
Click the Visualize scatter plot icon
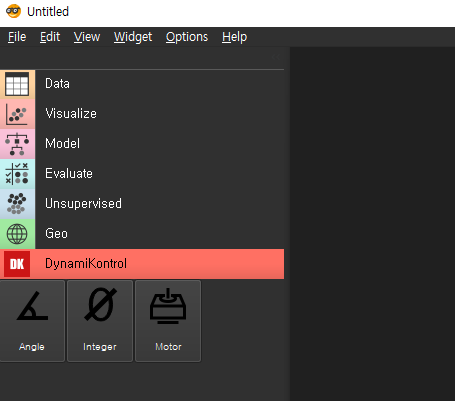tap(17, 114)
